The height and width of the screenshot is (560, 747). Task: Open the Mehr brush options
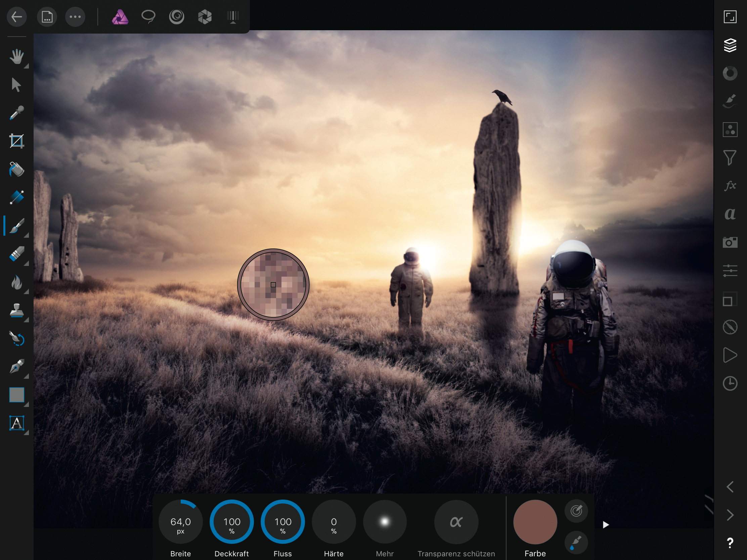point(385,522)
